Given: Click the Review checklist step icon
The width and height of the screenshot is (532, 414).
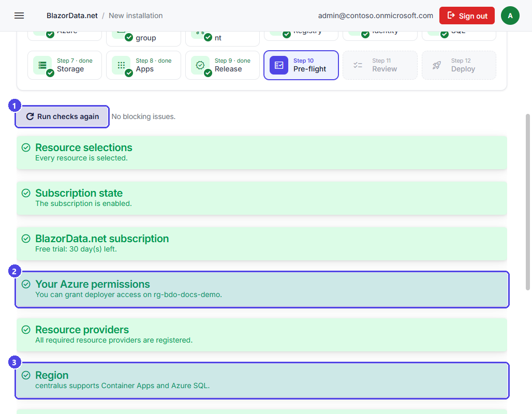Looking at the screenshot, I should [358, 65].
